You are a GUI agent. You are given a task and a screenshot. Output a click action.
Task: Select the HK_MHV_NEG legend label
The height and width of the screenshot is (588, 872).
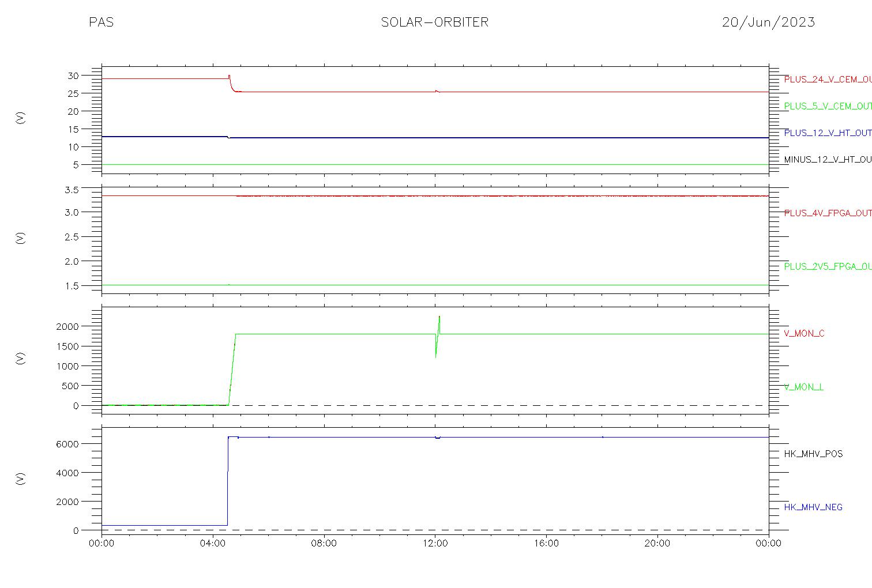pos(813,507)
